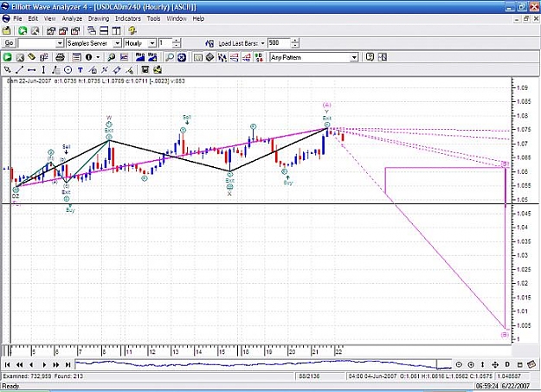Viewport: 541px width, 392px height.
Task: Open the Window menu
Action: pyautogui.click(x=177, y=19)
